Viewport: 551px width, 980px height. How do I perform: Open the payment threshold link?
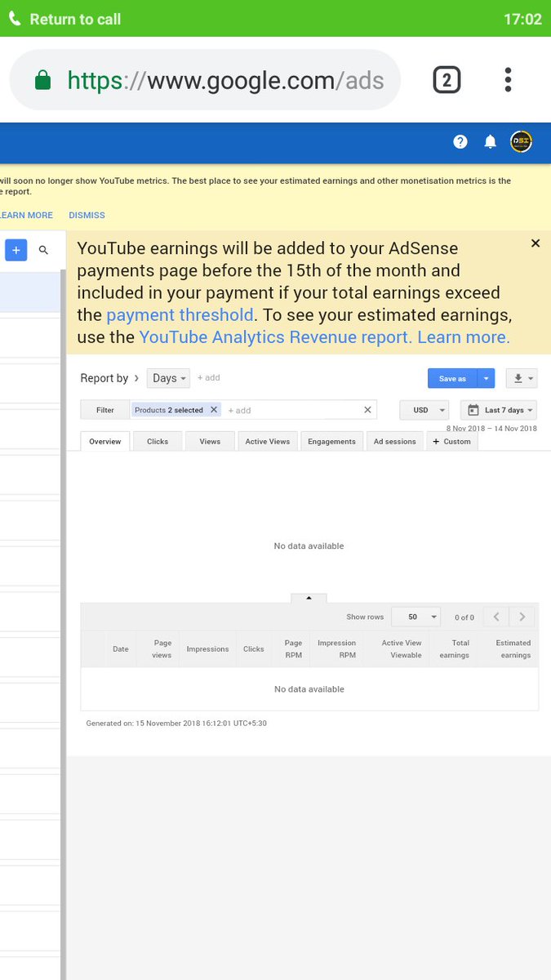click(x=180, y=315)
